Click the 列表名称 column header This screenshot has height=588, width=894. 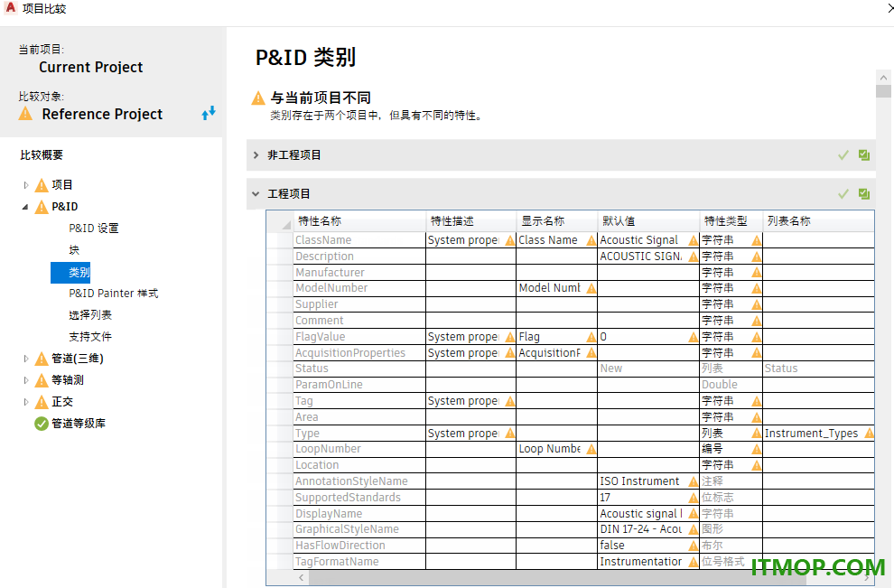click(818, 221)
